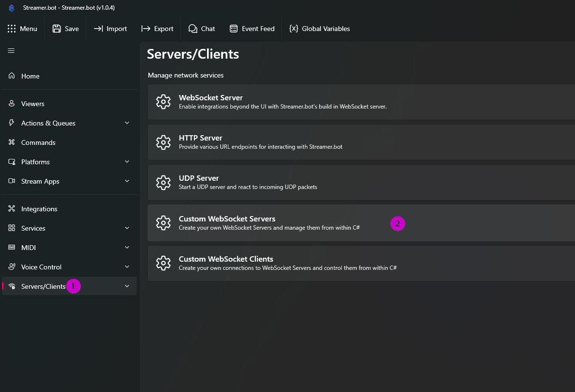Click the Voice Control speaking icon
This screenshot has width=575, height=392.
(12, 267)
